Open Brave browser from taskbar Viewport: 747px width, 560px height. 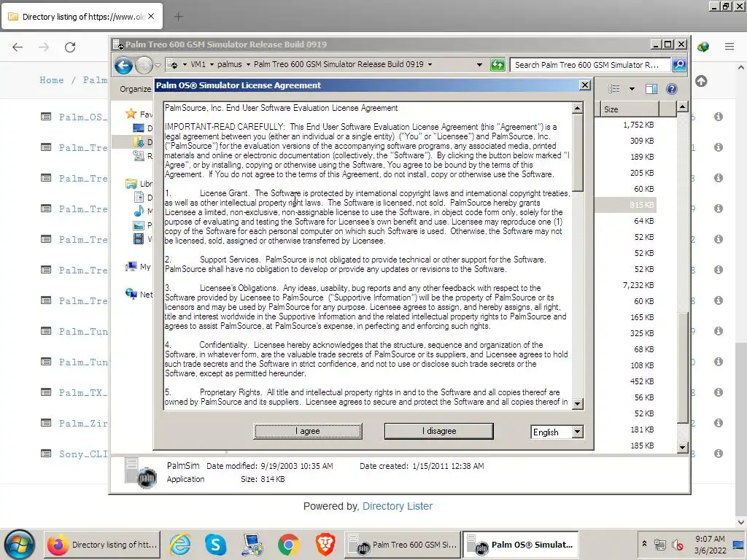[325, 545]
